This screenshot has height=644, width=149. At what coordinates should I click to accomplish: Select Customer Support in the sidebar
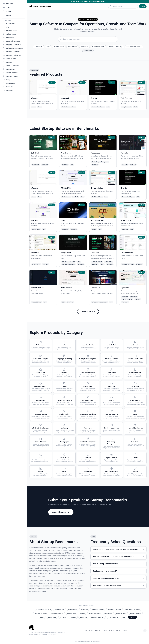(12, 76)
